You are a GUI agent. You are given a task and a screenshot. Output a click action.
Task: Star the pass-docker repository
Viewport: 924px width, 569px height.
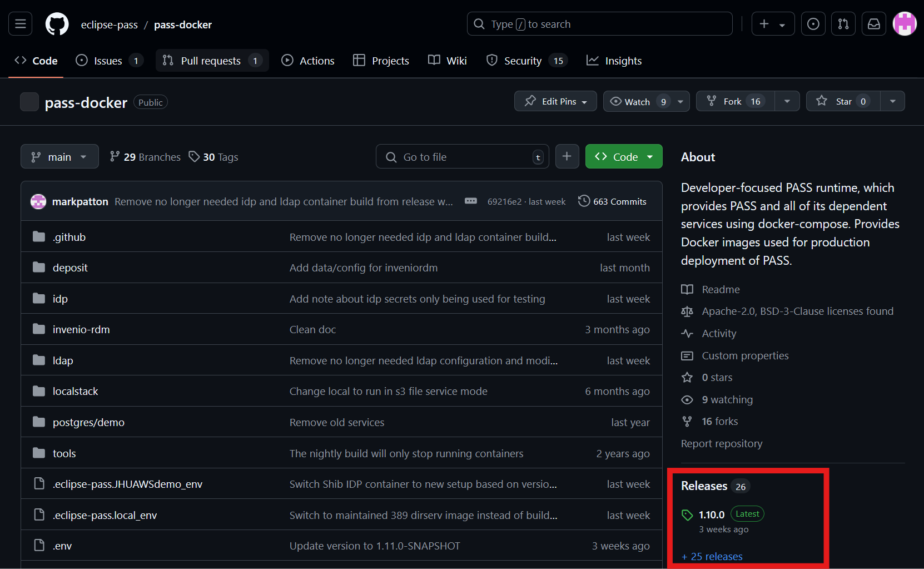pyautogui.click(x=843, y=101)
